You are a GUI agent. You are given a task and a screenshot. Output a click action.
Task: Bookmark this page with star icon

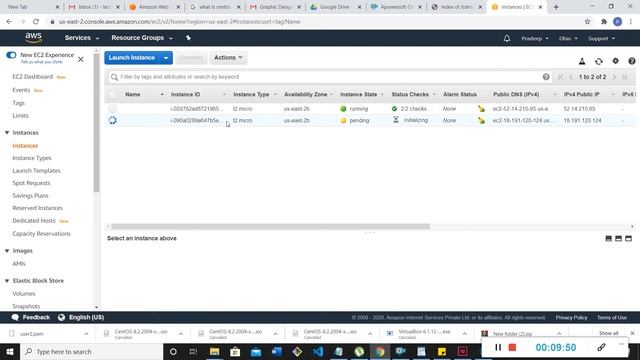click(x=587, y=22)
